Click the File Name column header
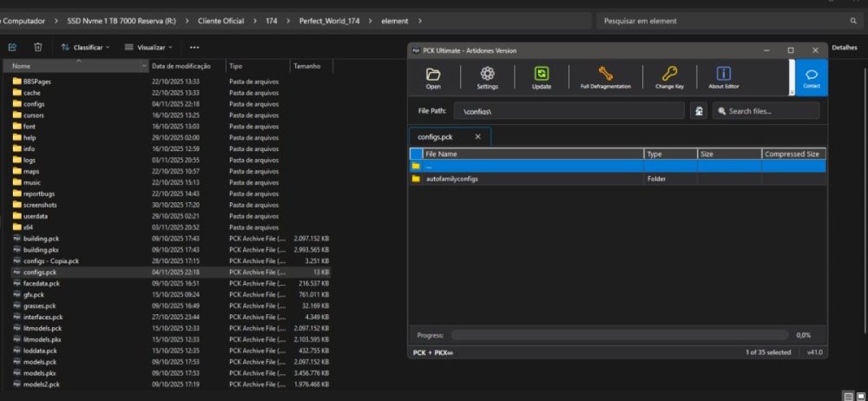Image resolution: width=868 pixels, height=401 pixels. (531, 154)
